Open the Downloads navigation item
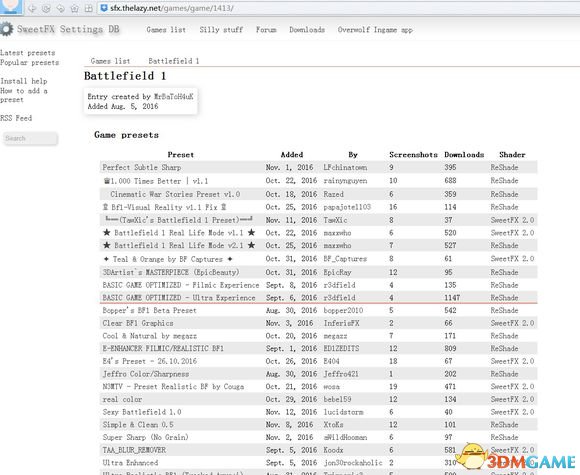This screenshot has height=475, width=580. (x=307, y=30)
